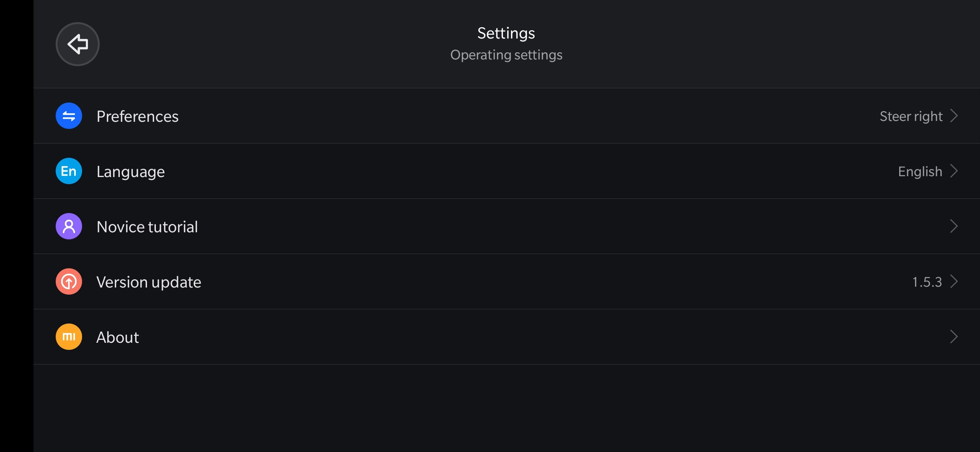Open the Preferences menu entry
The image size is (980, 452).
[507, 116]
